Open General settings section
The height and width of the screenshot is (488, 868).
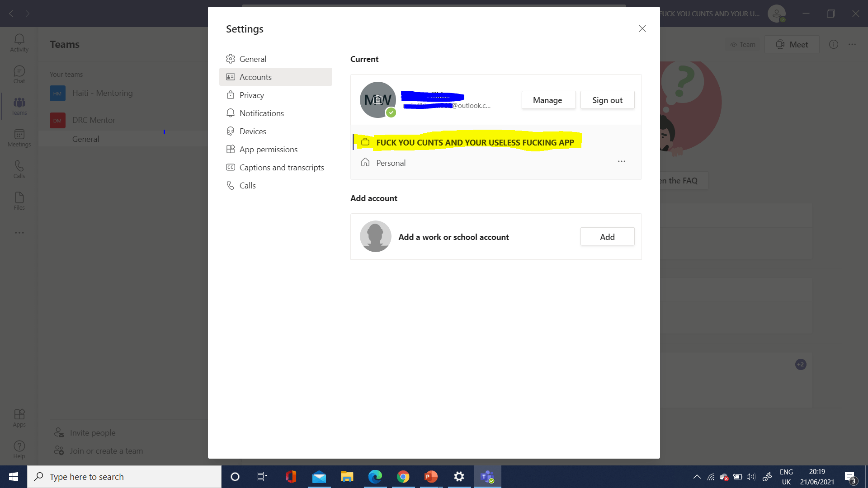276,59
